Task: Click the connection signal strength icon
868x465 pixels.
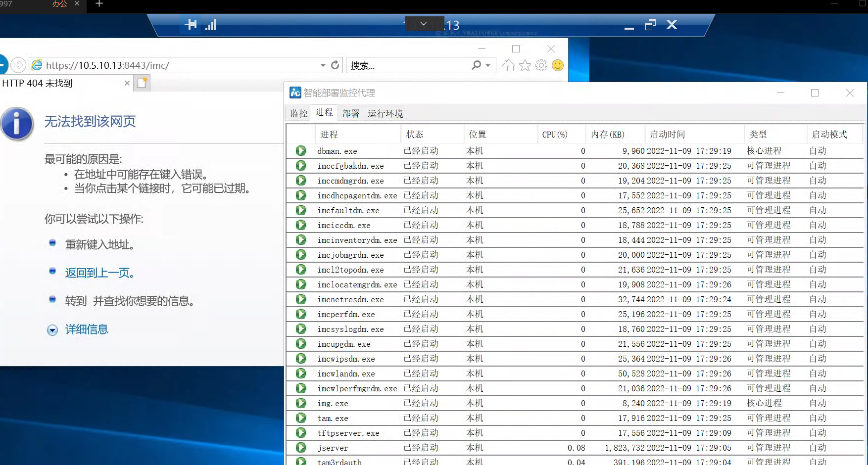Action: (x=211, y=25)
